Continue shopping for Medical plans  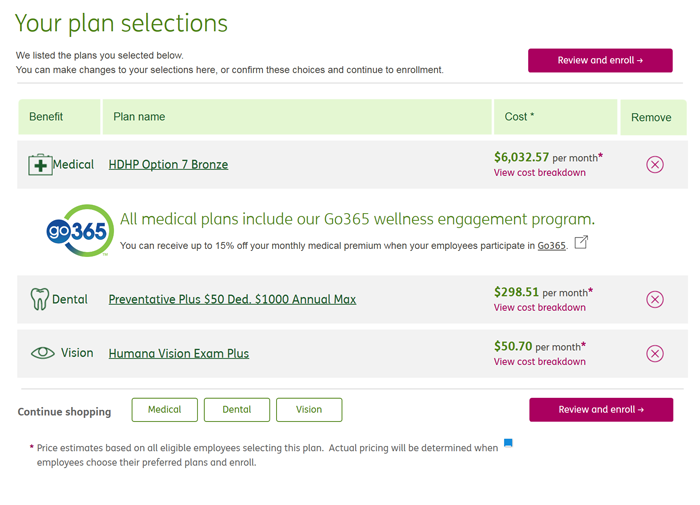tap(165, 409)
